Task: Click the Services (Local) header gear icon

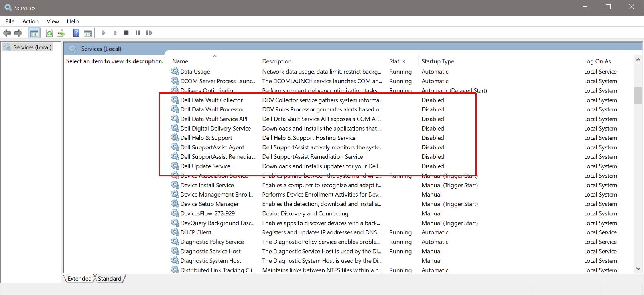Action: (x=72, y=49)
